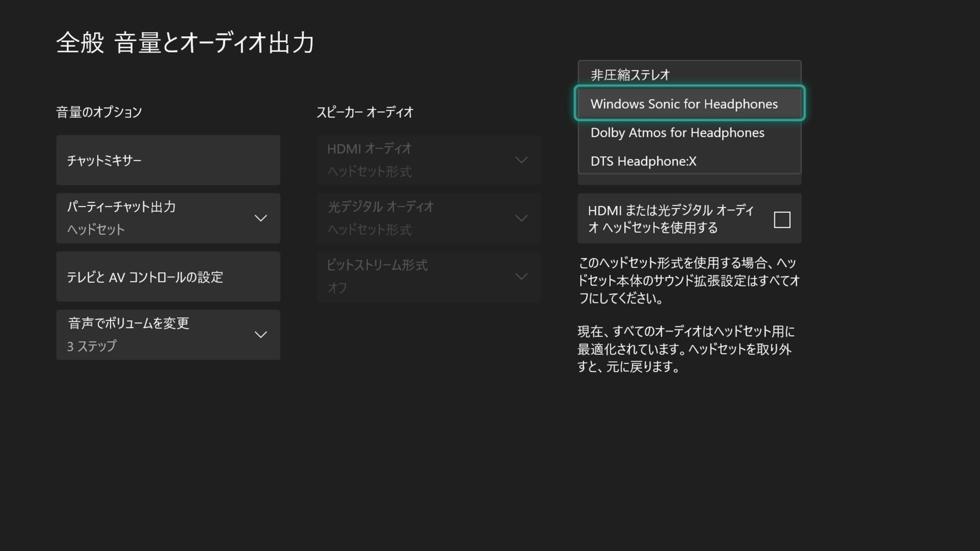Image resolution: width=980 pixels, height=551 pixels.
Task: Choose Windows Sonic for Headphones option
Action: tap(689, 103)
